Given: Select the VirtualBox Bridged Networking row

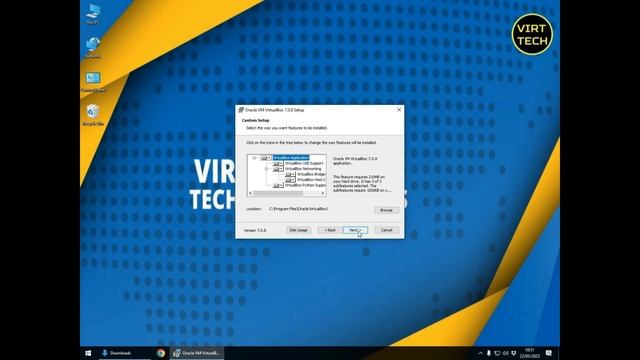Looking at the screenshot, I should pyautogui.click(x=311, y=174).
